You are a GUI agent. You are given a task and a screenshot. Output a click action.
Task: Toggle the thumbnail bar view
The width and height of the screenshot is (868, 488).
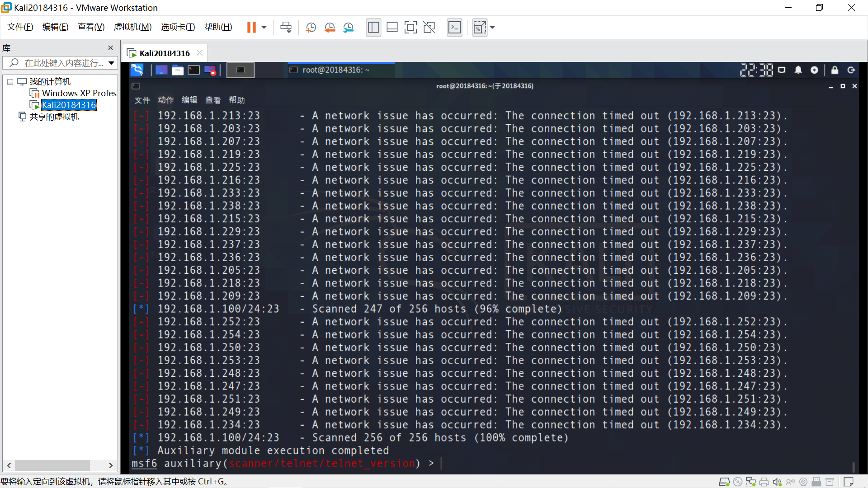[392, 28]
